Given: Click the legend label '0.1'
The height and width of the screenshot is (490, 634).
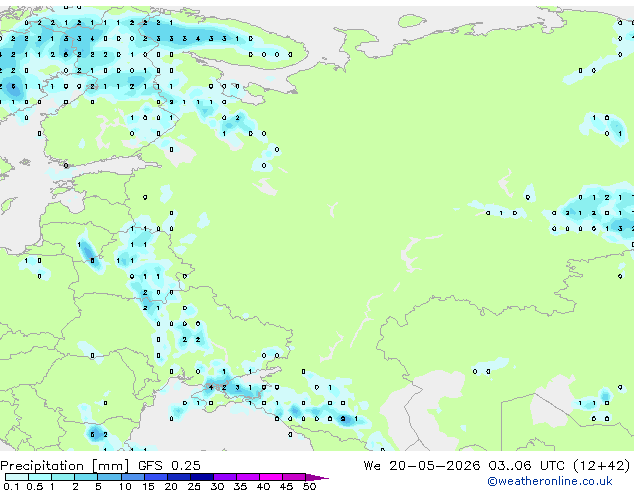Looking at the screenshot, I should pos(11,486).
